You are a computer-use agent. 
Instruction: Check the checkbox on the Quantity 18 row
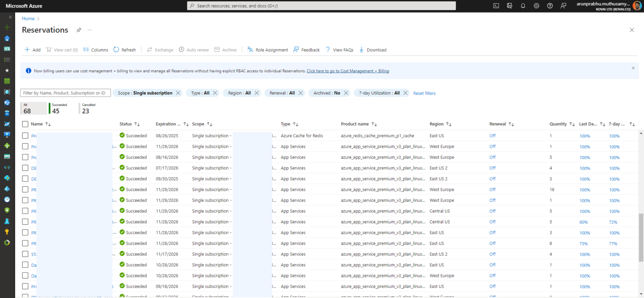click(25, 189)
